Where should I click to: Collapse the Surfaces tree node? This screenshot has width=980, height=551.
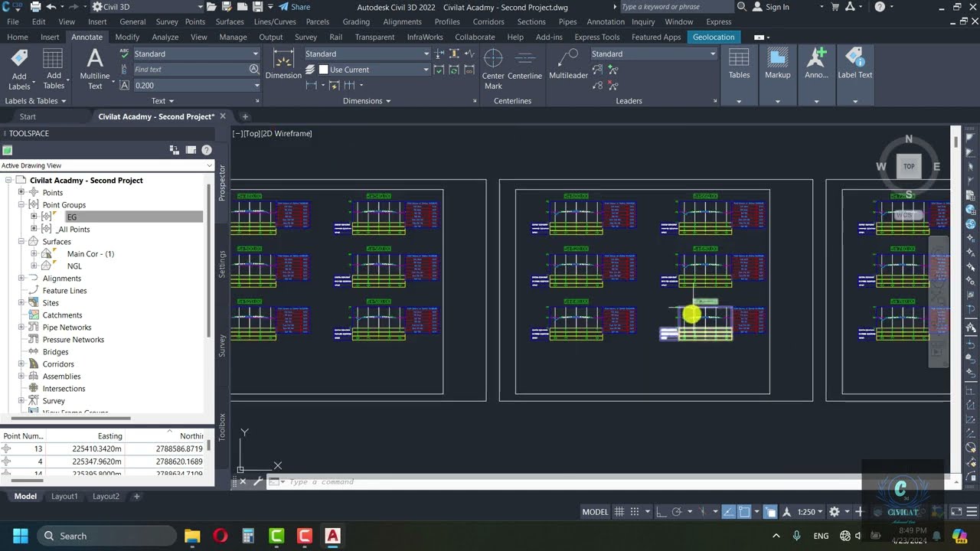(21, 241)
